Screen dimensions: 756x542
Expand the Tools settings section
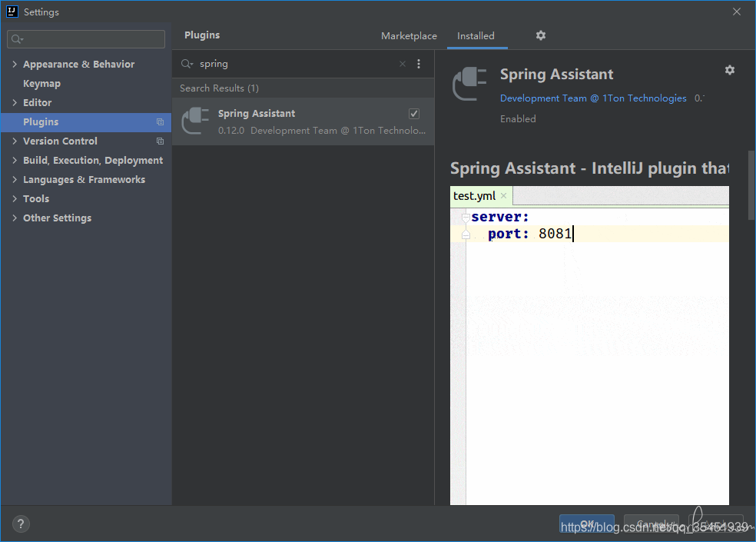[15, 199]
